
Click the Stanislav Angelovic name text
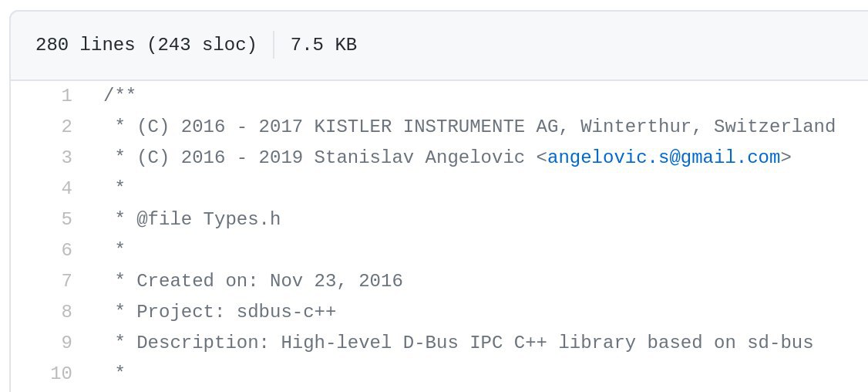pyautogui.click(x=419, y=157)
